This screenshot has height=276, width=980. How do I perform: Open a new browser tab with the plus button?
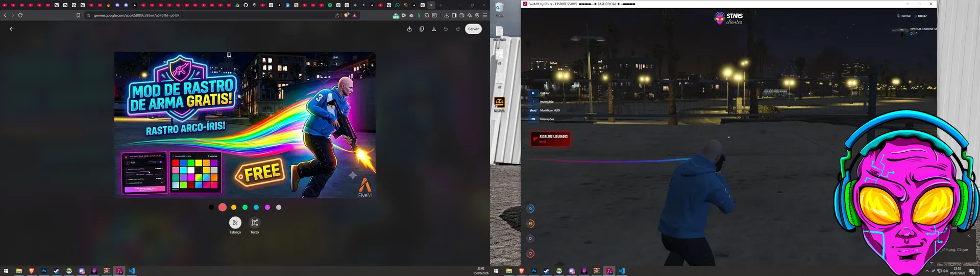441,5
